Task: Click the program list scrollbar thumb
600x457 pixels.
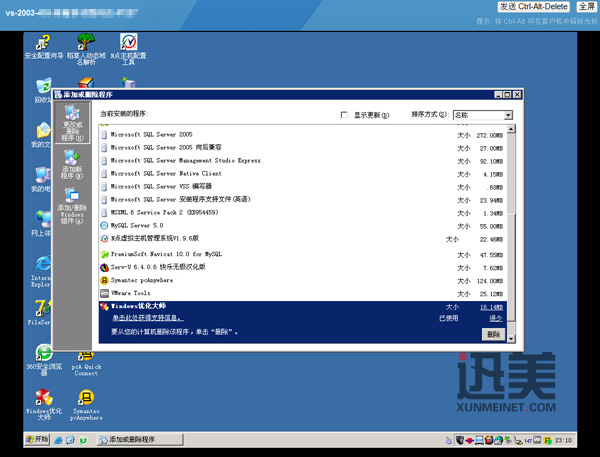Action: coord(511,268)
